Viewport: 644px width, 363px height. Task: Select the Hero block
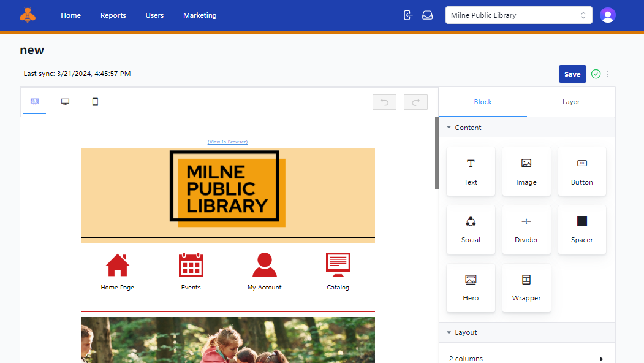point(471,288)
